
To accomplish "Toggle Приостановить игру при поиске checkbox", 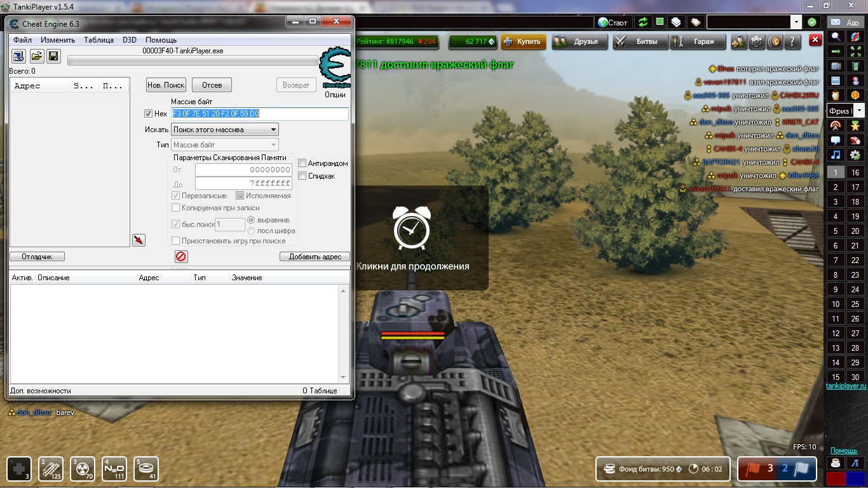I will [176, 241].
